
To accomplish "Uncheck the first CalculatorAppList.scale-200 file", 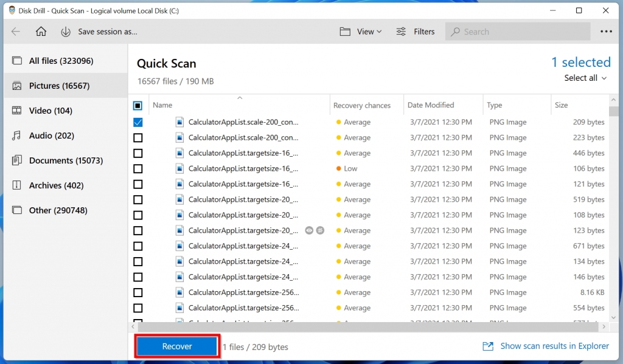I will (138, 122).
